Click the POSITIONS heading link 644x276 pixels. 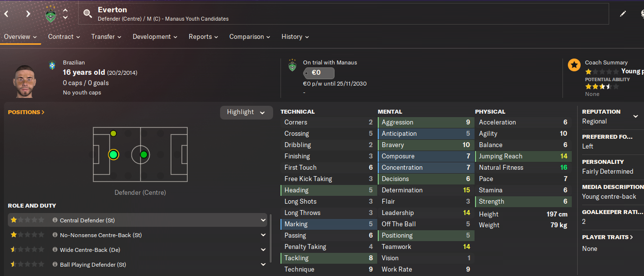(26, 112)
